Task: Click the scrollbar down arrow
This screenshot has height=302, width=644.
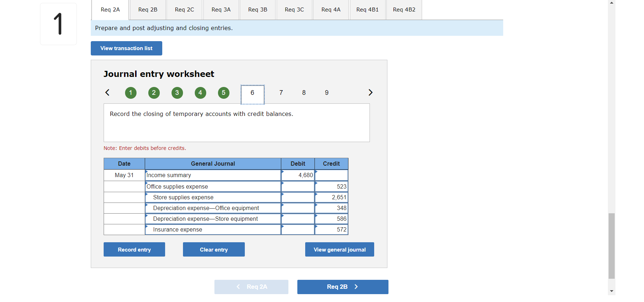Action: click(x=612, y=291)
